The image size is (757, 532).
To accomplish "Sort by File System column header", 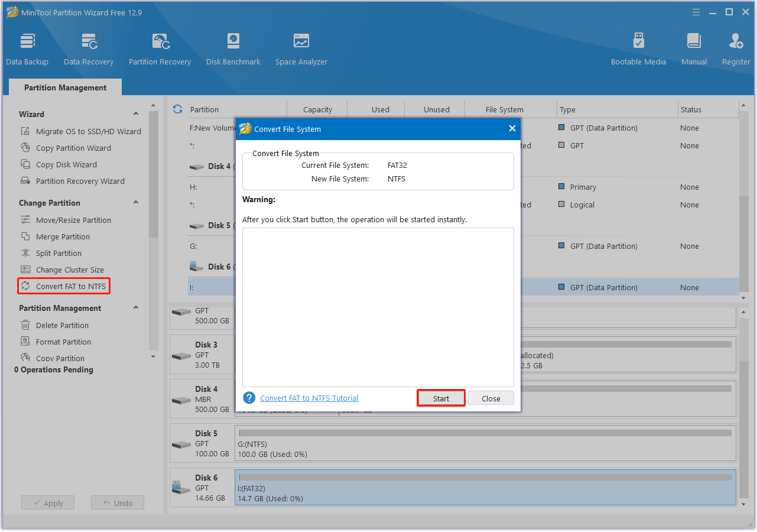I will pos(505,109).
